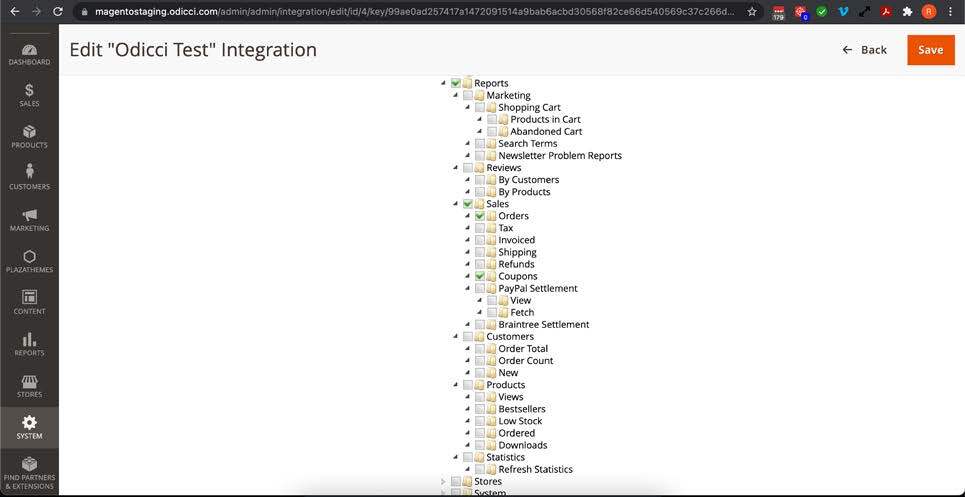
Task: Open the Sales dollar icon menu
Action: 29,95
